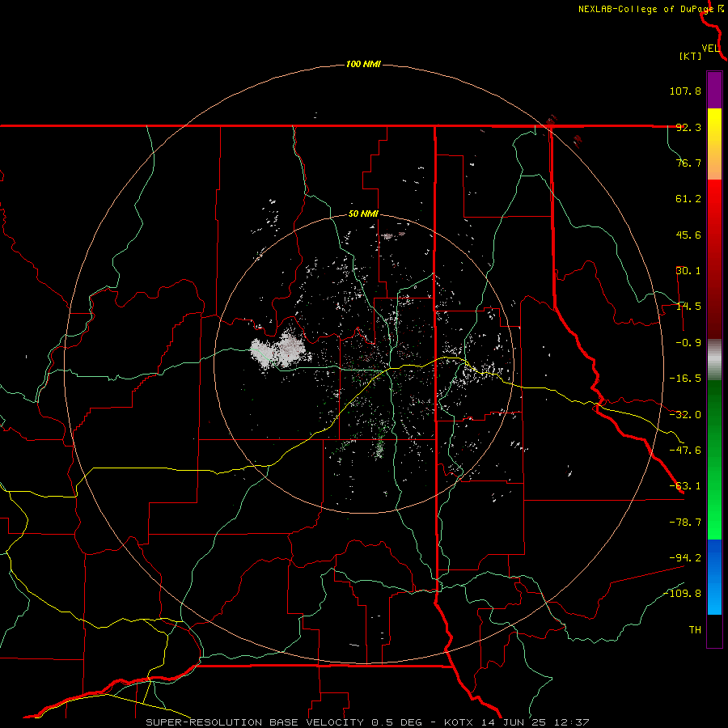
Task: Click the blue segment of the color bar
Action: [714, 577]
